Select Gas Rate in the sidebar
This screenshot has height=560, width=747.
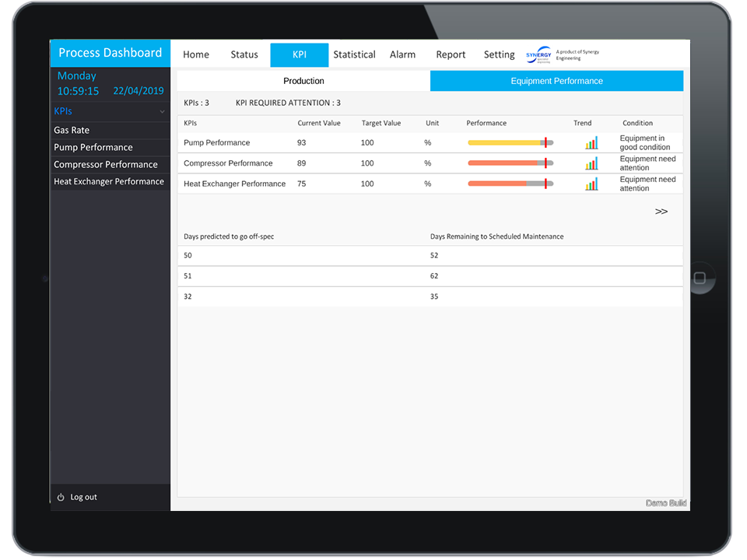72,130
